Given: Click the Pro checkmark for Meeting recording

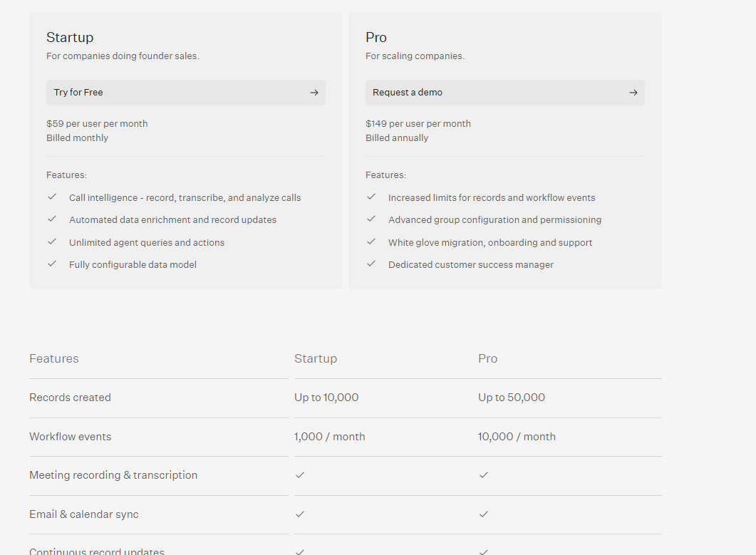Looking at the screenshot, I should (x=484, y=474).
